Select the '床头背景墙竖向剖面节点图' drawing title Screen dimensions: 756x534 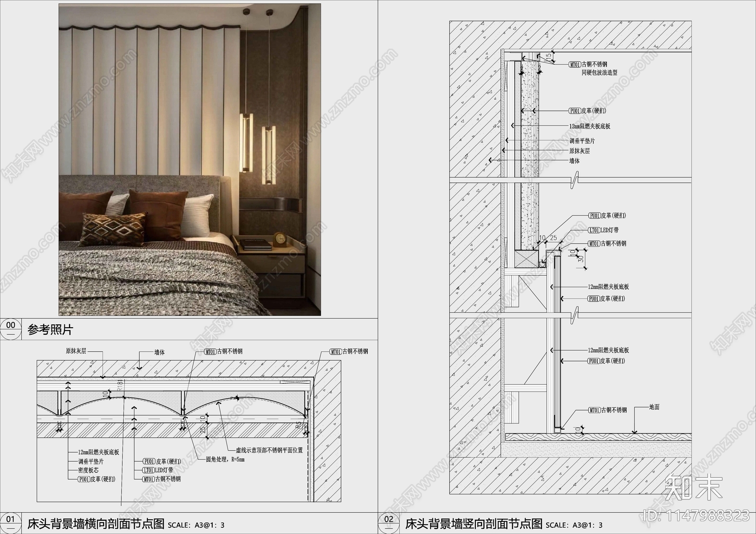click(x=474, y=524)
